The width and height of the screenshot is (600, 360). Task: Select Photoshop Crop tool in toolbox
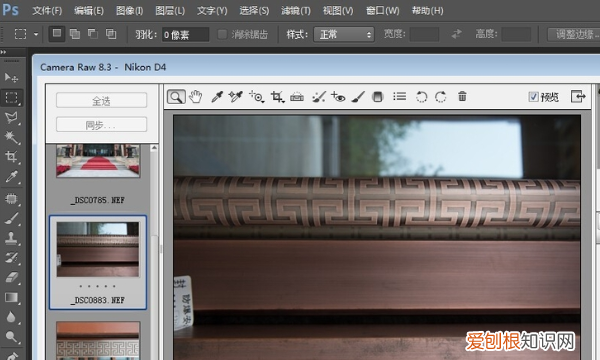pyautogui.click(x=11, y=157)
